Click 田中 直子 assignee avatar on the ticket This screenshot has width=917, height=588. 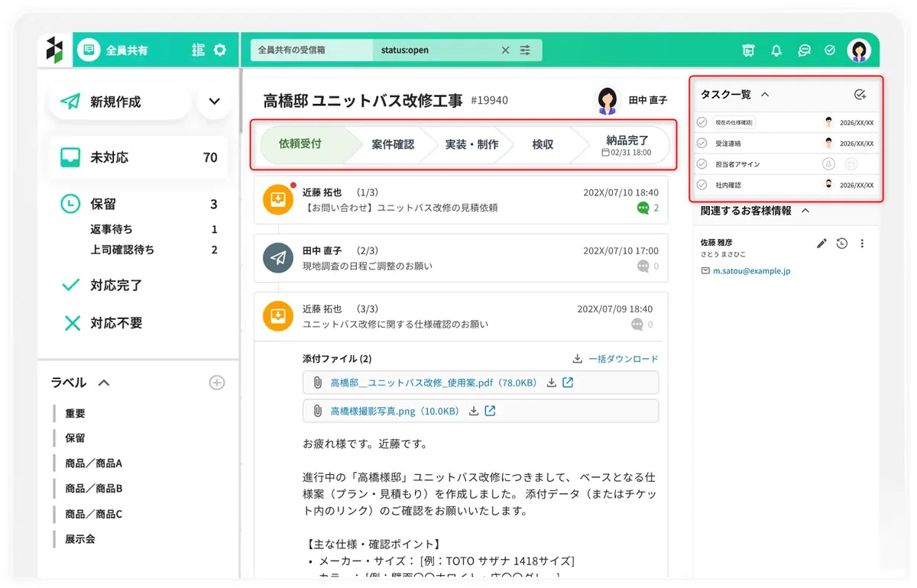608,101
